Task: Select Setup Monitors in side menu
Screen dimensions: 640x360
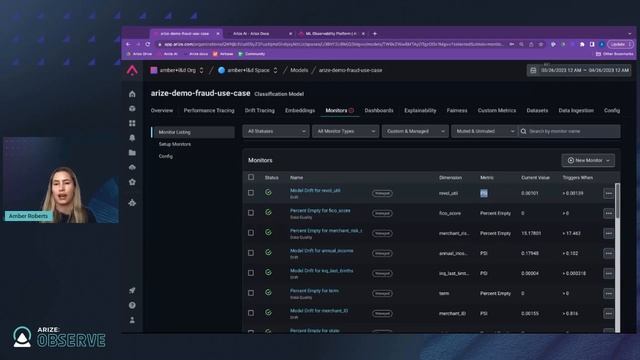Action: click(x=175, y=144)
